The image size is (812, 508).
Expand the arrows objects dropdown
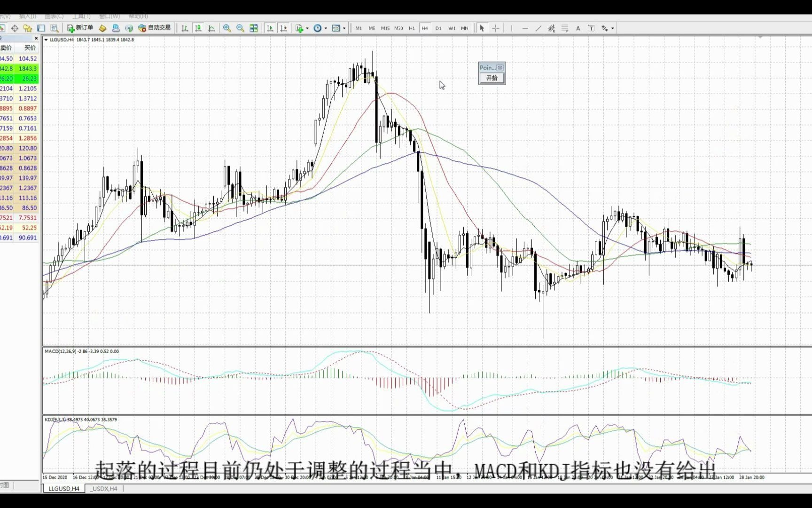click(x=612, y=28)
